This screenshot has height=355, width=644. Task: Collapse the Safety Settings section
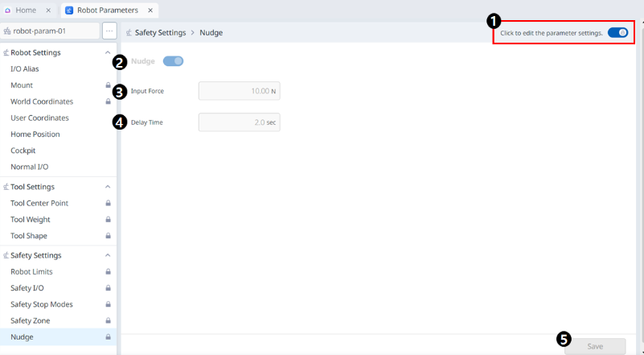click(108, 255)
